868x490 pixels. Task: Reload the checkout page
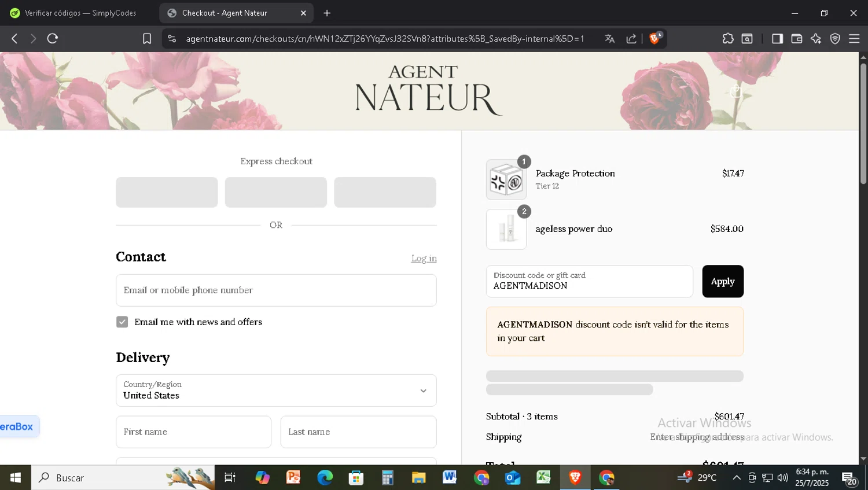click(x=53, y=39)
